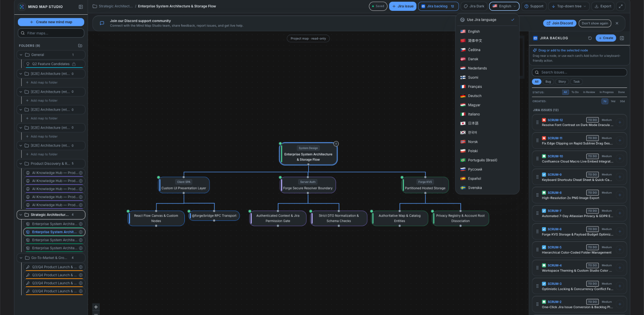Viewport: 644px width, 315px height.
Task: Set status filter to Done
Action: (x=621, y=92)
